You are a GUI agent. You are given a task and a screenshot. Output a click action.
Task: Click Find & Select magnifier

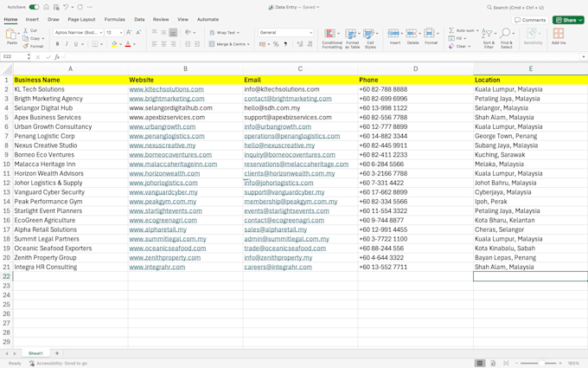506,33
